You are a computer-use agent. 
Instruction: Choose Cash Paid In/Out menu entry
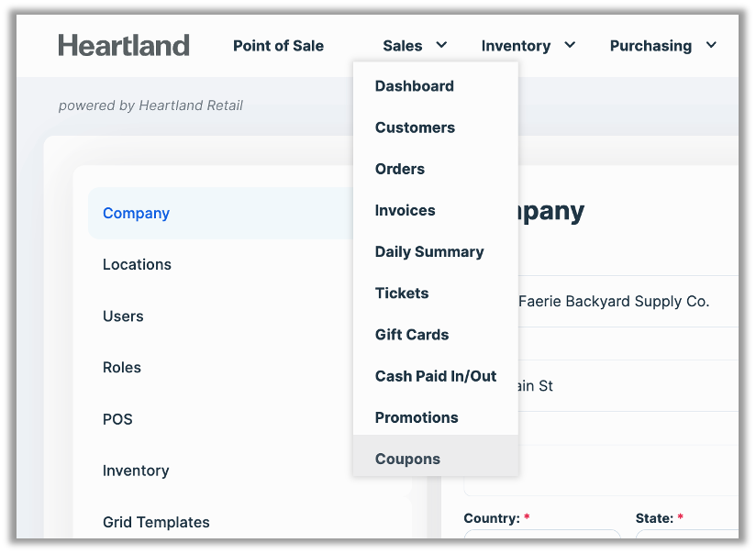435,376
